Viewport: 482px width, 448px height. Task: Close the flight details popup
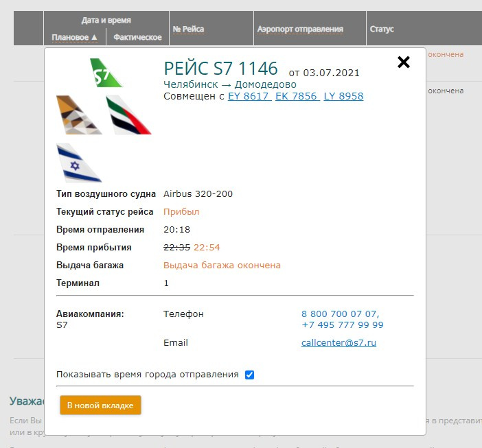403,62
